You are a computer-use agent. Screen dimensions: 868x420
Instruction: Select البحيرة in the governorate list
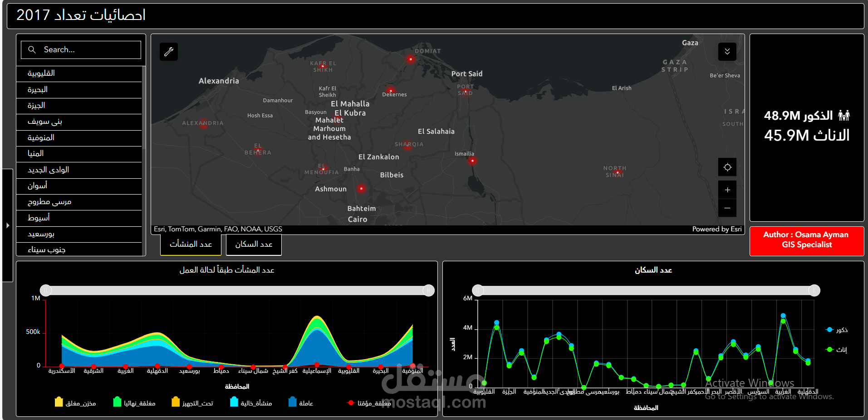79,90
